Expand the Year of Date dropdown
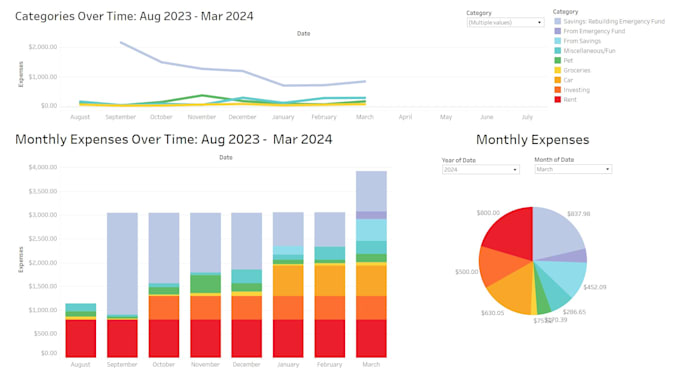680x376 pixels. pyautogui.click(x=481, y=170)
